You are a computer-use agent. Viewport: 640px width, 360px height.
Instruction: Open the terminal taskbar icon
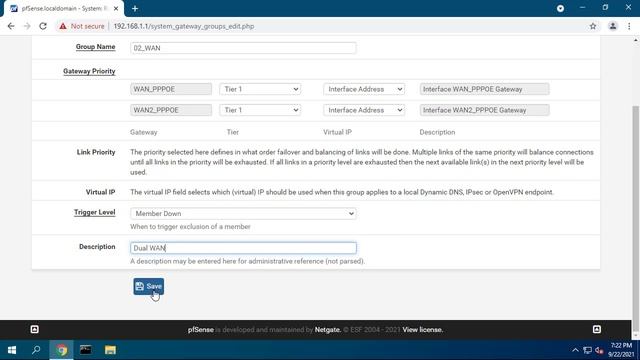point(86,350)
